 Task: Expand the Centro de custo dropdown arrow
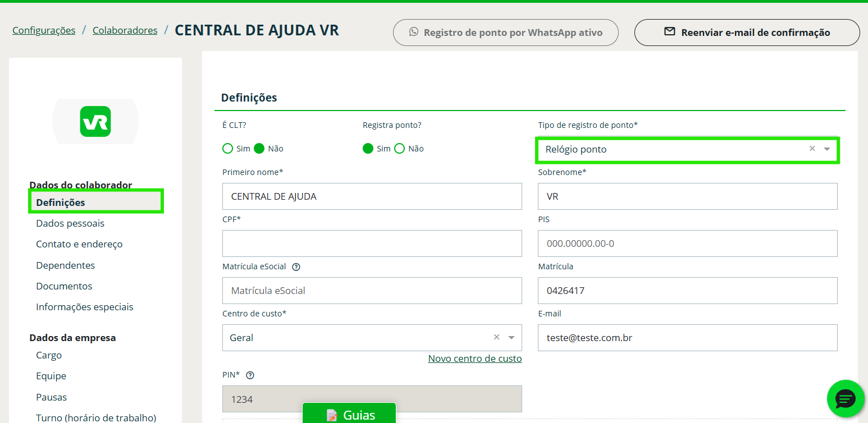click(511, 338)
